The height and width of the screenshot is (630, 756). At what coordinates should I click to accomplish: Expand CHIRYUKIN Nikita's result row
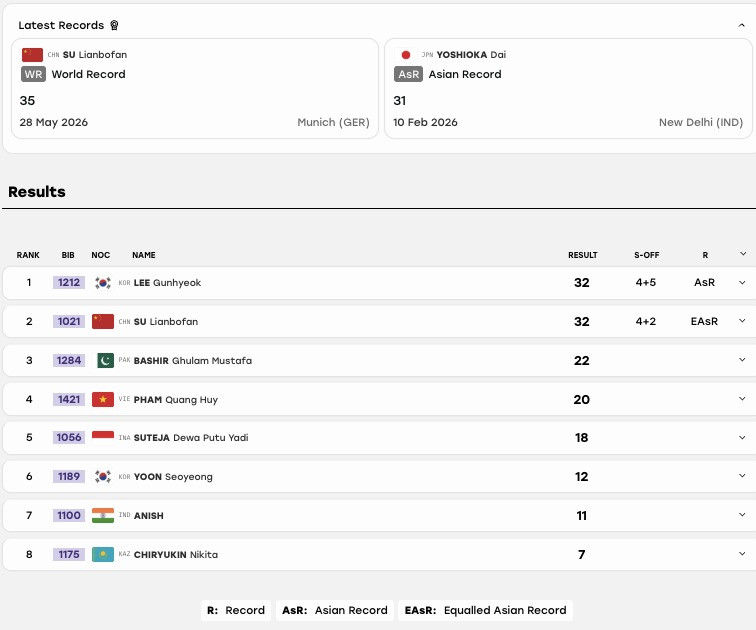(742, 554)
